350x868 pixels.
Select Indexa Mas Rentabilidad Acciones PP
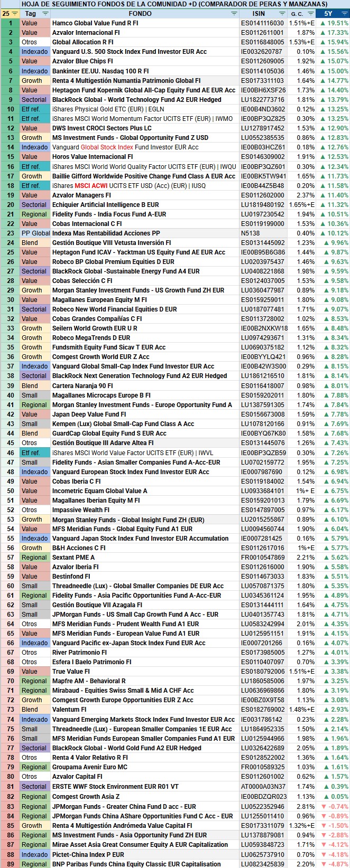pyautogui.click(x=145, y=233)
